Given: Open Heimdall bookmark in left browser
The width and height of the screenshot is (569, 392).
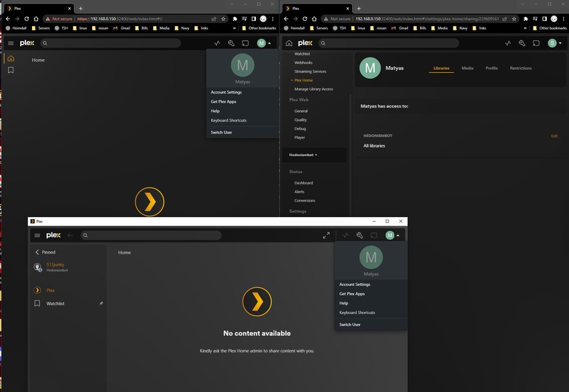Looking at the screenshot, I should (16, 28).
